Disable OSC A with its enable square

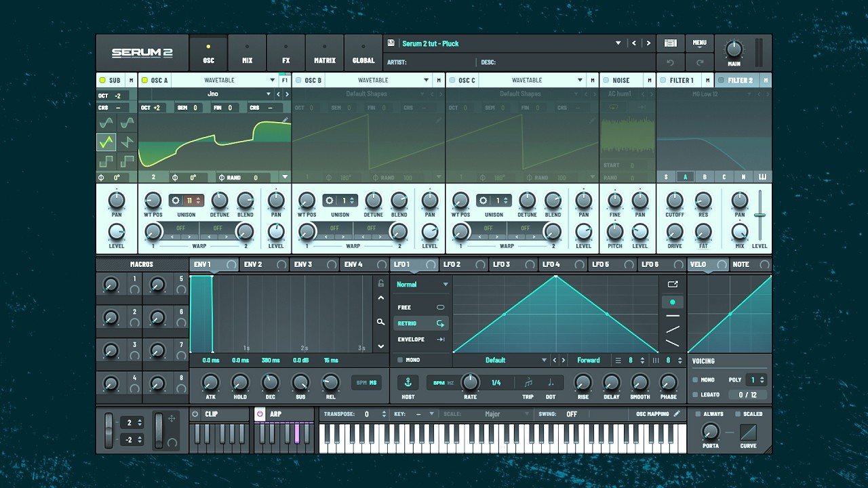click(x=144, y=80)
